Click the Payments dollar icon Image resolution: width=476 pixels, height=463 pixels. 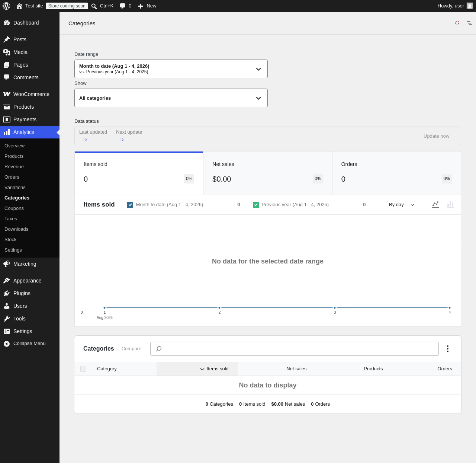click(7, 119)
